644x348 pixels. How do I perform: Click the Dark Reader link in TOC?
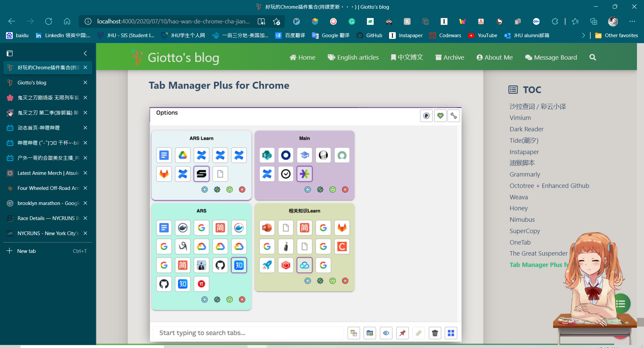tap(526, 129)
